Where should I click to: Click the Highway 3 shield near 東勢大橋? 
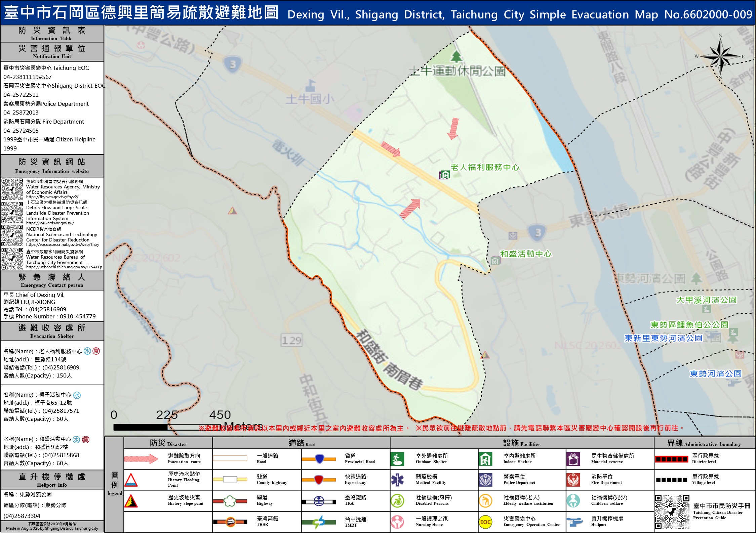coord(538,232)
